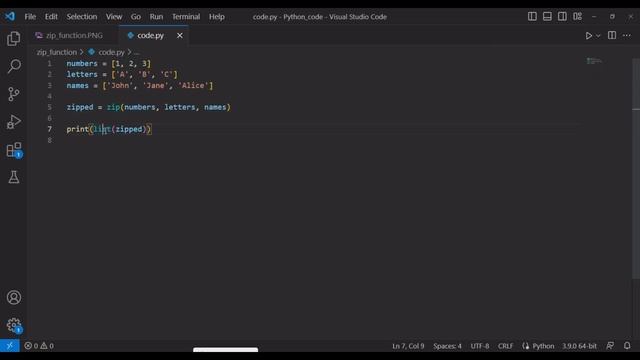Click the 'zipped' variable on line 5
The image size is (640, 360).
pyautogui.click(x=80, y=107)
